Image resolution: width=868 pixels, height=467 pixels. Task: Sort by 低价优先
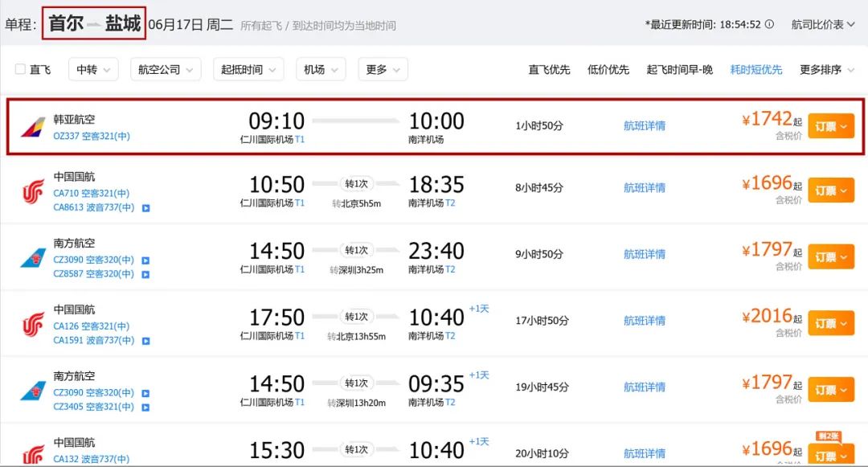608,70
